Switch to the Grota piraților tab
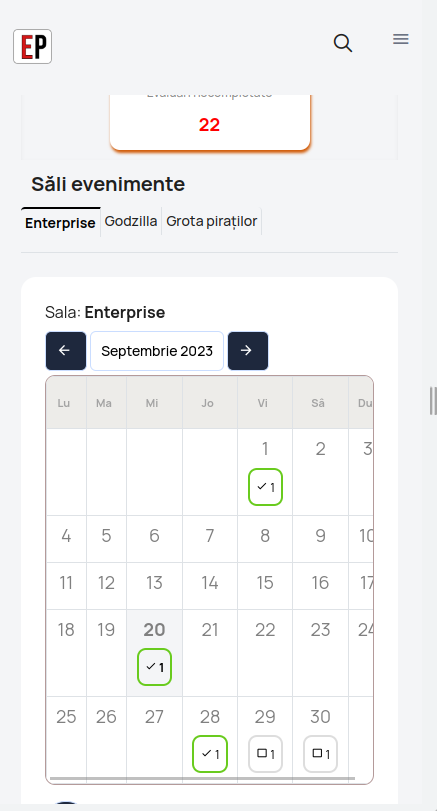This screenshot has height=811, width=437. (212, 221)
